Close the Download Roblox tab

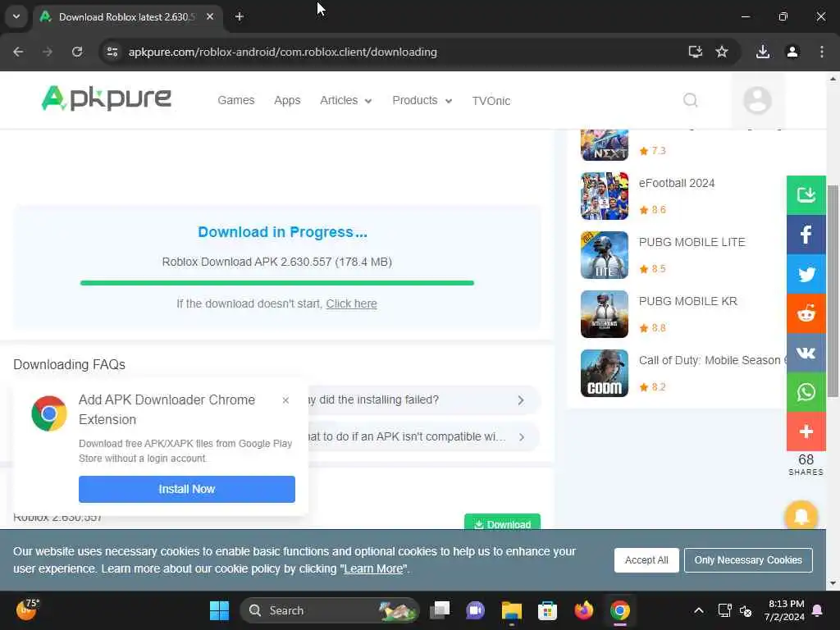[x=210, y=16]
